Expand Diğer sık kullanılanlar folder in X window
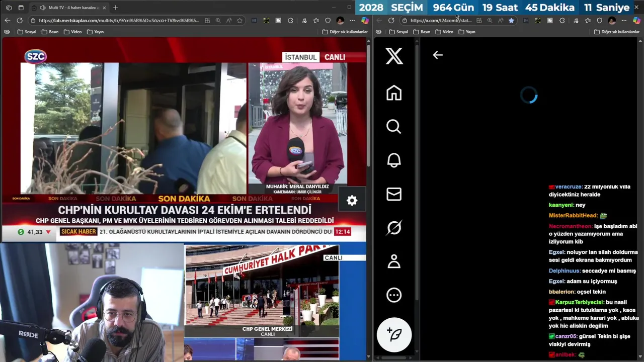The image size is (644, 362). click(616, 32)
